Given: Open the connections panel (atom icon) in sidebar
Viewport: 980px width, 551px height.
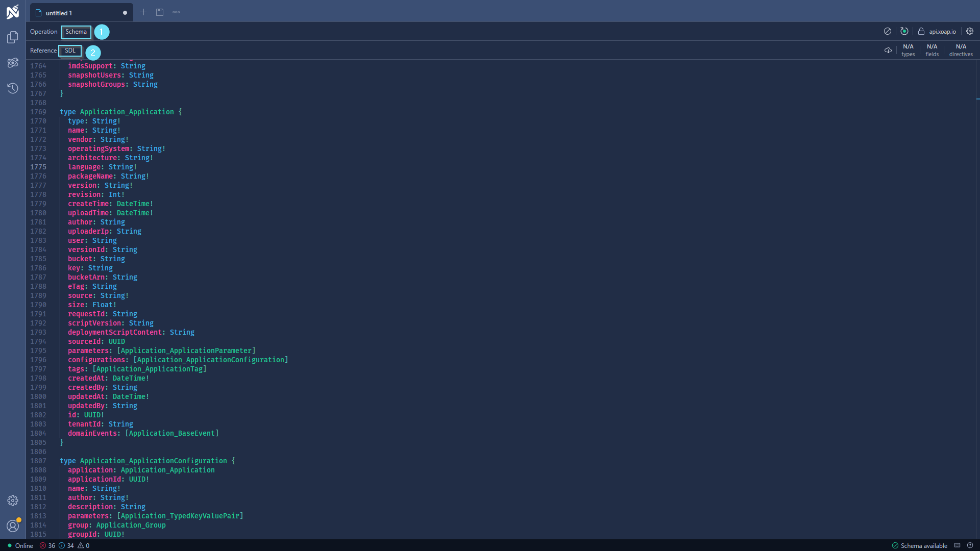Looking at the screenshot, I should coord(13,62).
